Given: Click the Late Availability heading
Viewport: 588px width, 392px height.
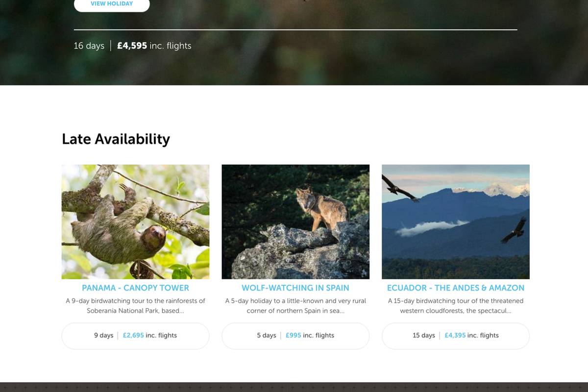Looking at the screenshot, I should pos(116,139).
